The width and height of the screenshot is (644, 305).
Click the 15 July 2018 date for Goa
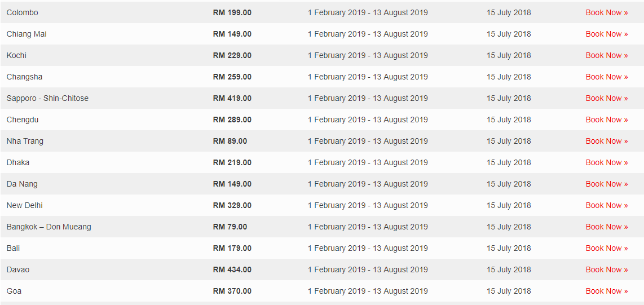[x=509, y=291]
